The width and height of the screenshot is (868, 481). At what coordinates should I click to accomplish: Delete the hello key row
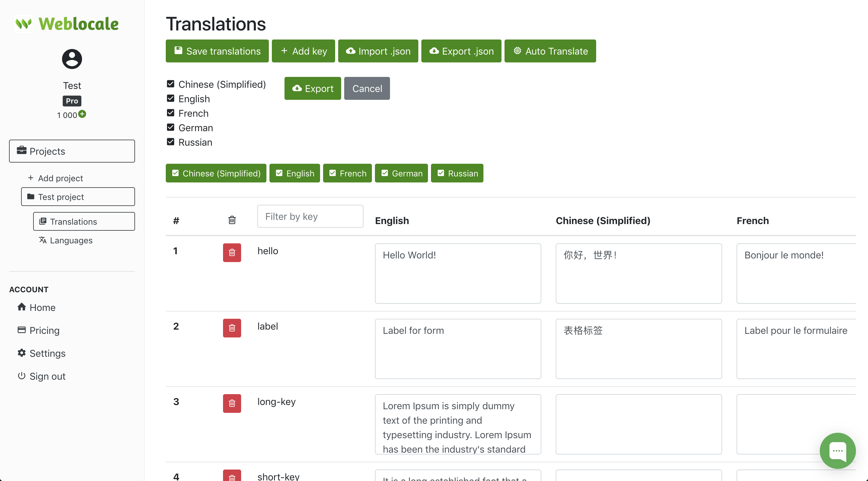pos(232,252)
